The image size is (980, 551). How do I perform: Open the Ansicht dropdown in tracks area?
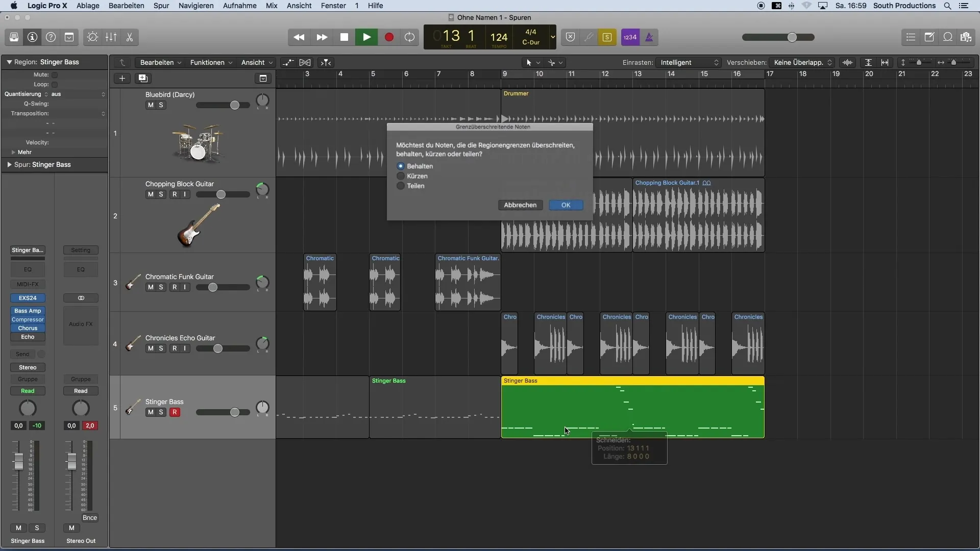coord(257,62)
